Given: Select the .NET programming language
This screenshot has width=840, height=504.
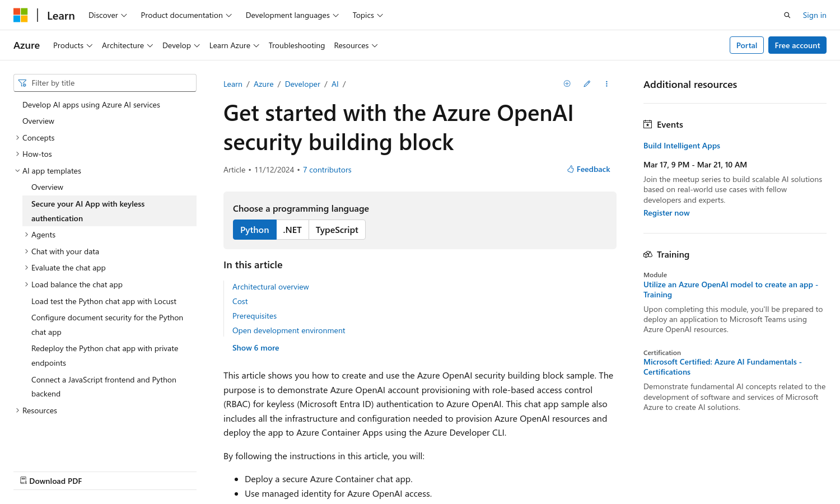Looking at the screenshot, I should (292, 230).
